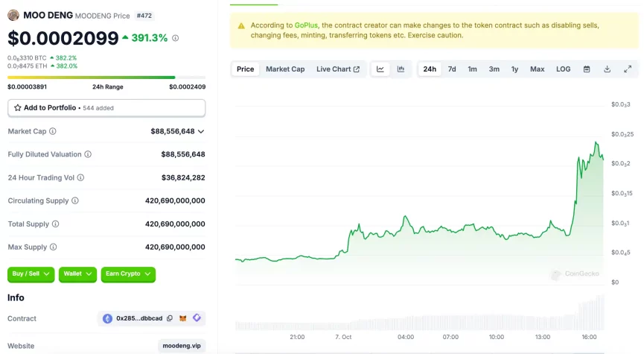This screenshot has height=354, width=644.
Task: Switch to line chart view icon
Action: (x=380, y=69)
